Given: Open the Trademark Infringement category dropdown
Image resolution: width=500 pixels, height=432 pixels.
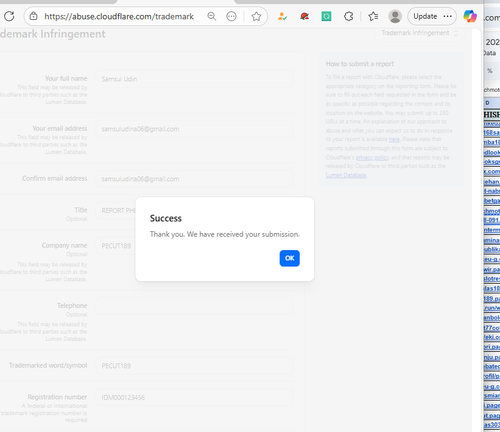Looking at the screenshot, I should (420, 33).
